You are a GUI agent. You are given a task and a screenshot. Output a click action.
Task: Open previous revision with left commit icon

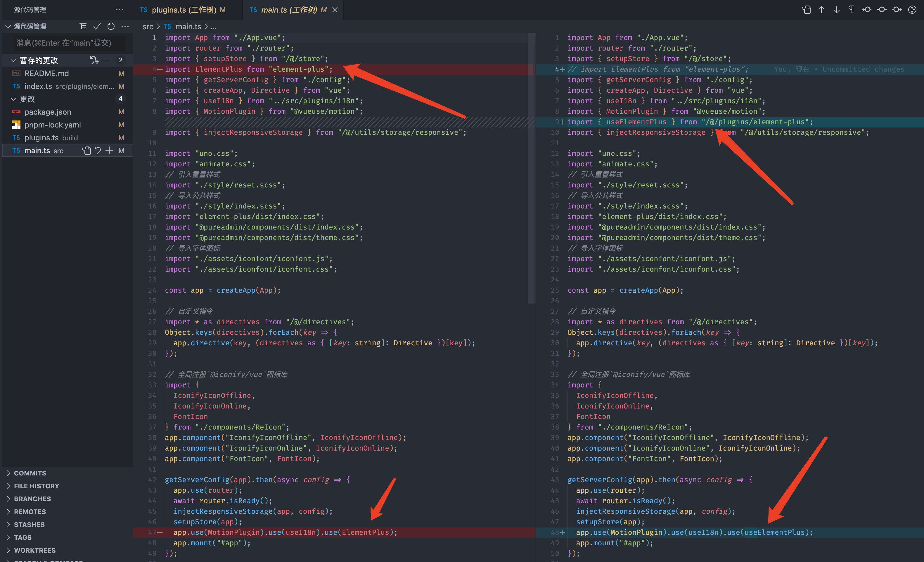tap(867, 10)
